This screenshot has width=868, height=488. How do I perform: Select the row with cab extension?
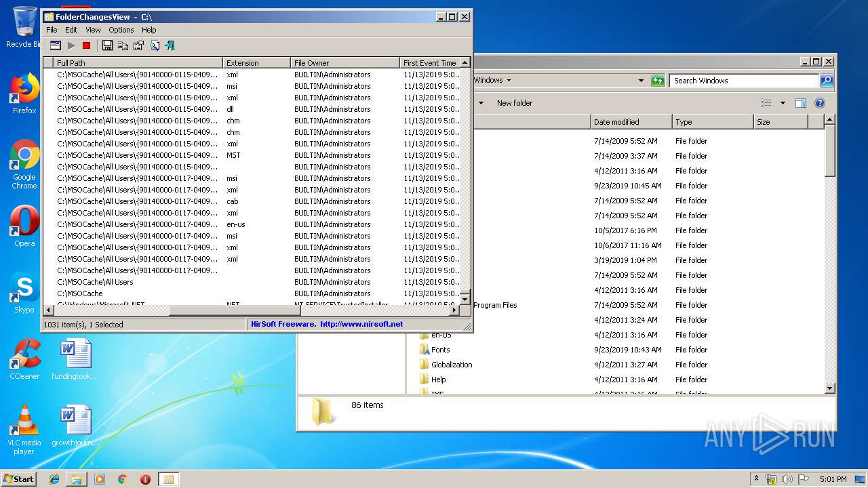click(x=252, y=201)
